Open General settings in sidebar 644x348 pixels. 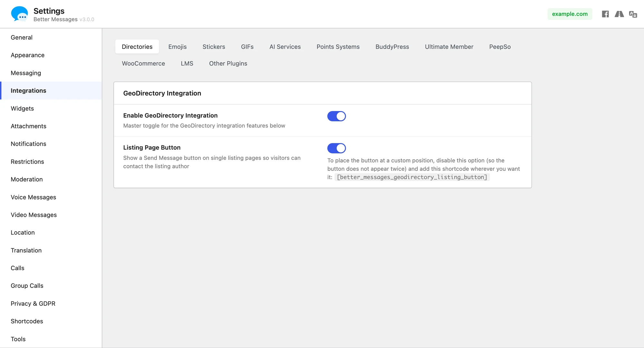click(x=51, y=37)
